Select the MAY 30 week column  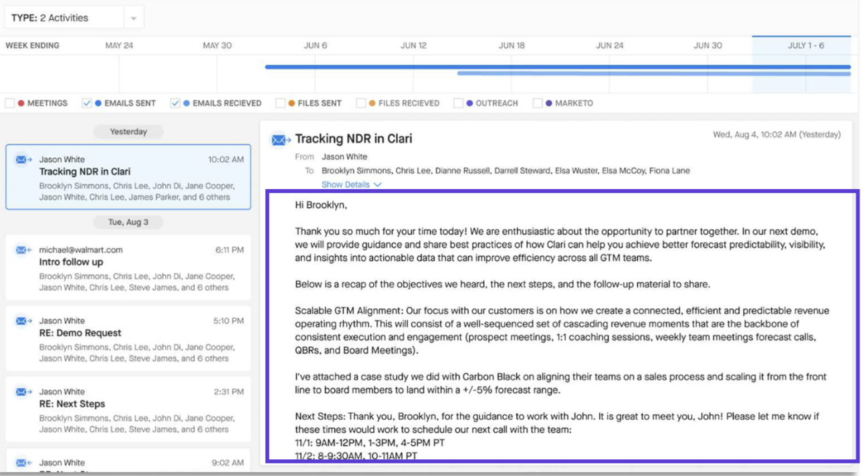(217, 45)
